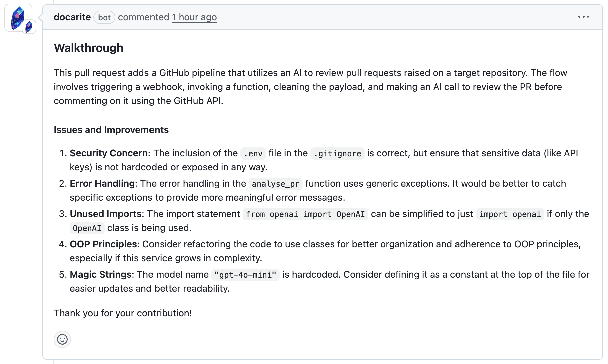The width and height of the screenshot is (608, 364).
Task: Select the OpenAI class code span
Action: coord(87,228)
